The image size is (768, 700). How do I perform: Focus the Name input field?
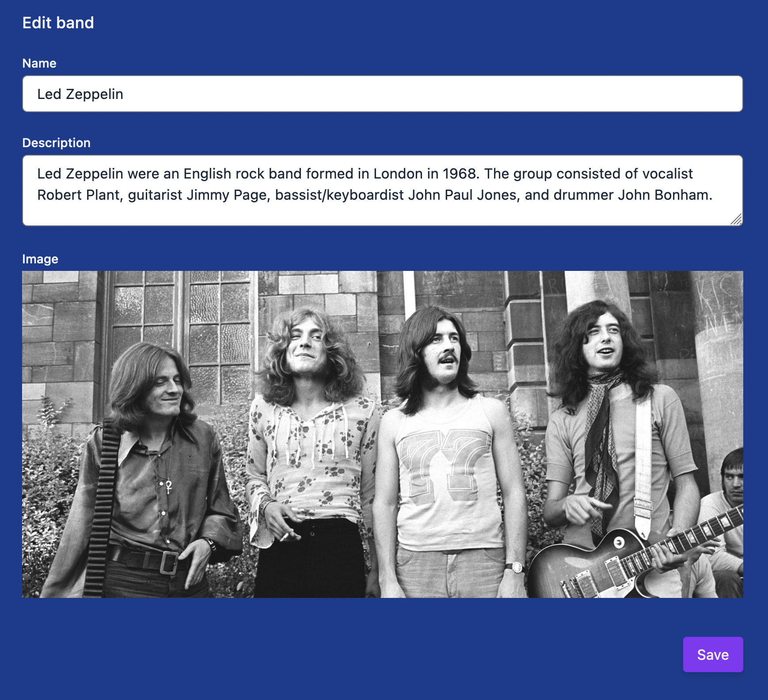[x=382, y=94]
